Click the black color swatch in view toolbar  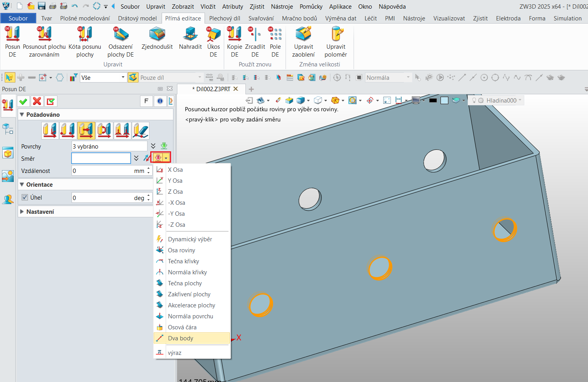[433, 101]
